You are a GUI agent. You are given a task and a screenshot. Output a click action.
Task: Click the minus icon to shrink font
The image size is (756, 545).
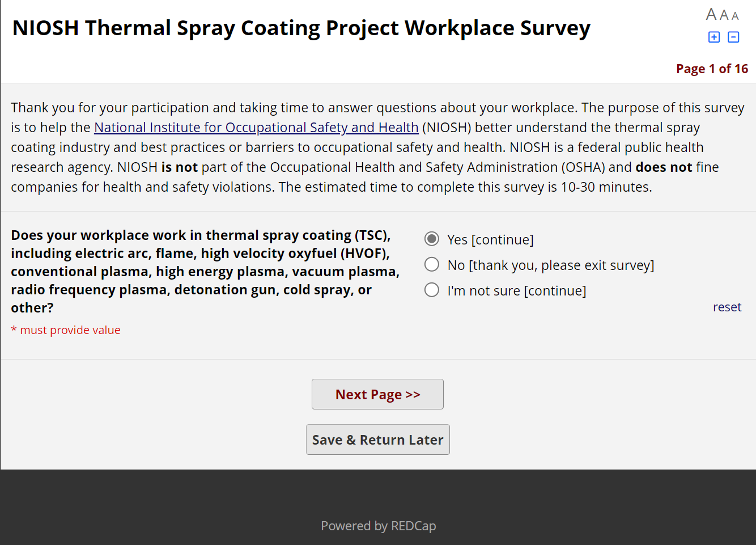(x=733, y=37)
